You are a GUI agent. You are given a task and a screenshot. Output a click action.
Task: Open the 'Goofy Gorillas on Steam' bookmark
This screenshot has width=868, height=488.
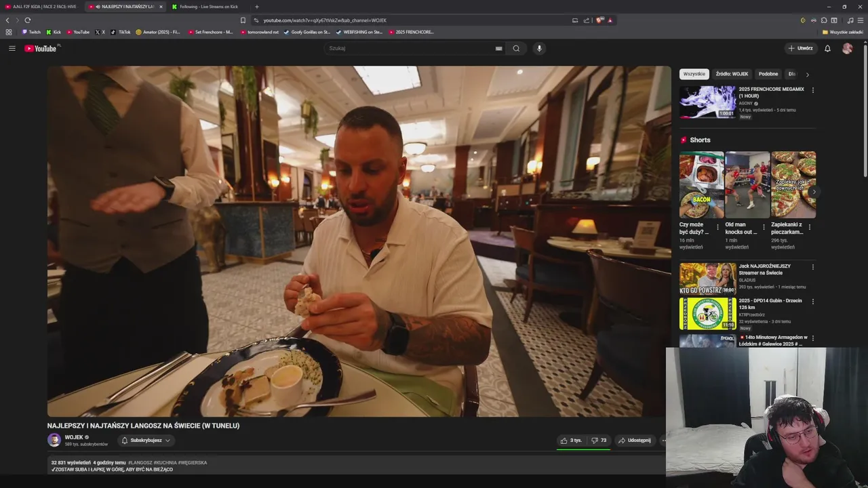[x=307, y=32]
